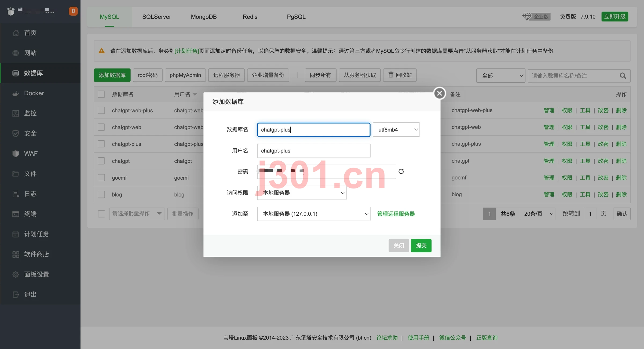The width and height of the screenshot is (644, 349).
Task: Open the 日志 log sidebar icon
Action: [x=16, y=194]
